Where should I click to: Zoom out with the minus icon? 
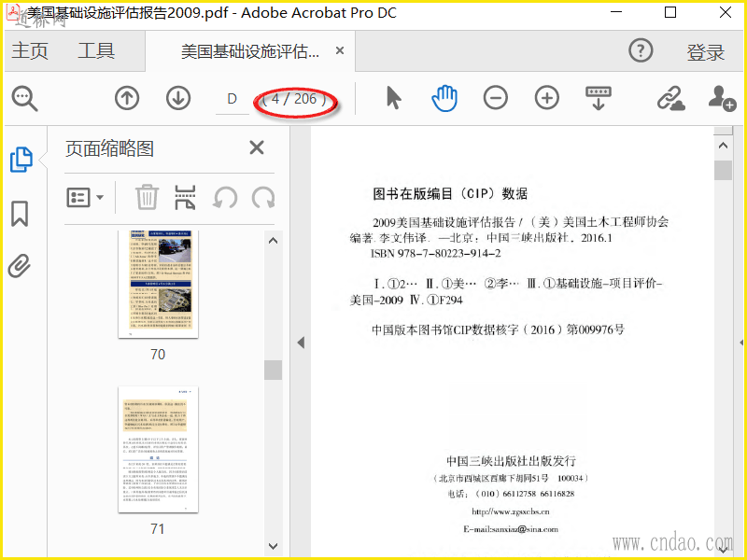(x=496, y=98)
